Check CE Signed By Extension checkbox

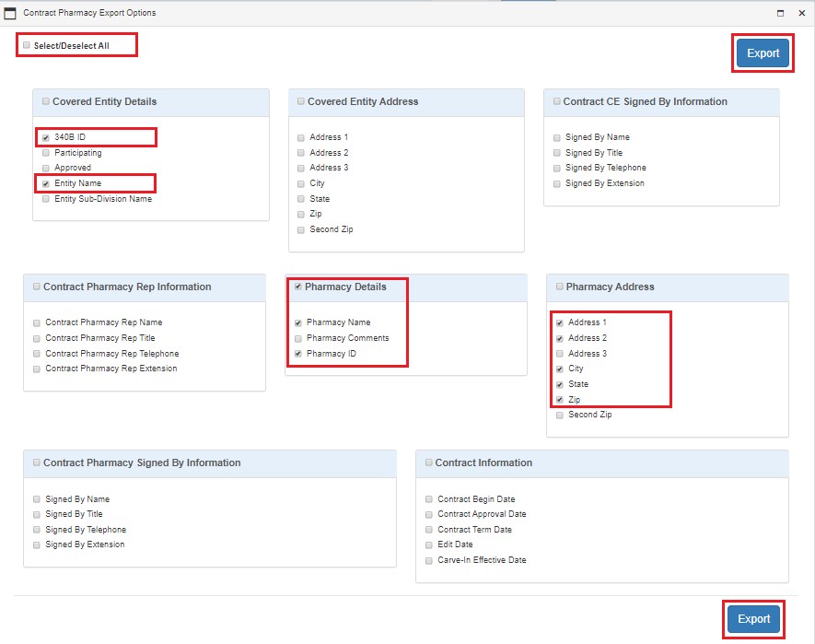click(x=556, y=183)
